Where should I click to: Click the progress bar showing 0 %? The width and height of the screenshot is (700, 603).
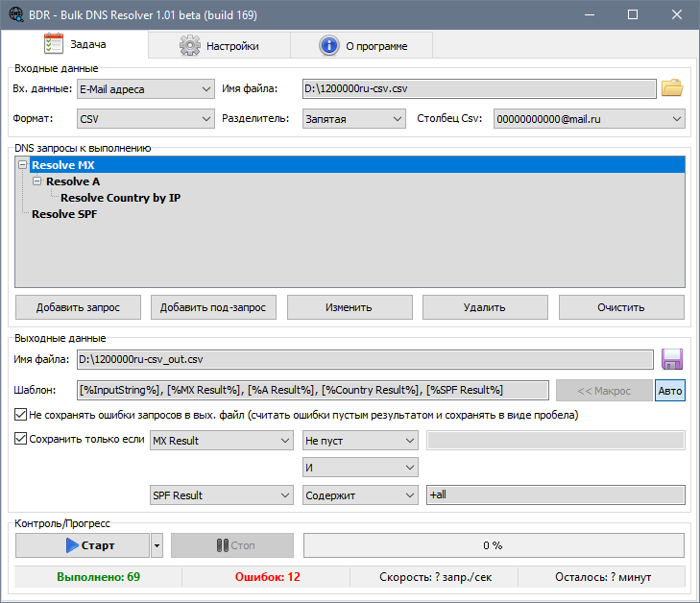pyautogui.click(x=494, y=545)
